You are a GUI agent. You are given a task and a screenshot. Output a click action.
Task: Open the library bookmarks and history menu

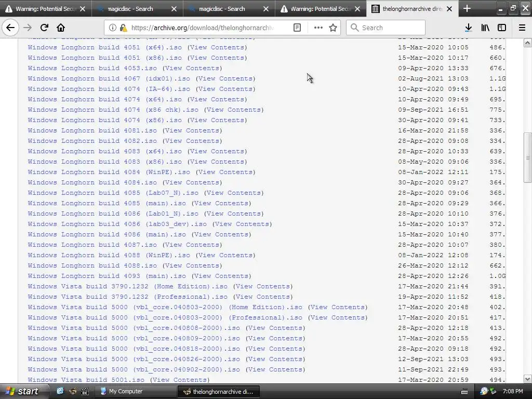[485, 28]
